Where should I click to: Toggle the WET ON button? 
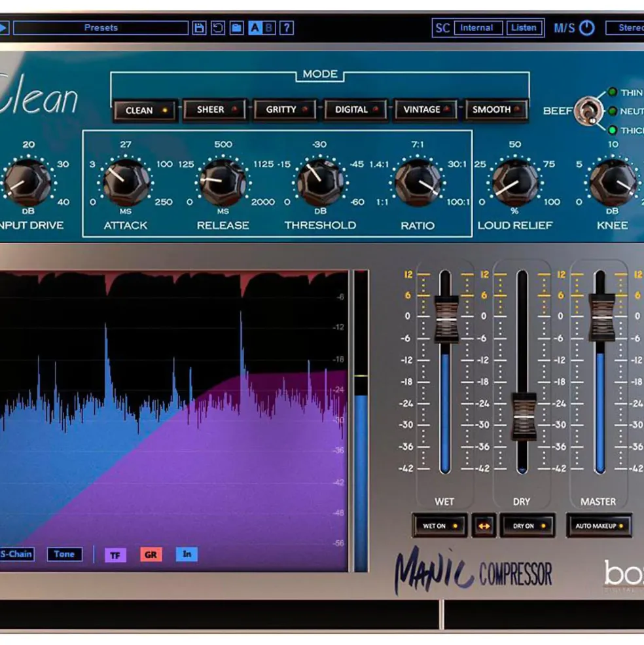[440, 526]
